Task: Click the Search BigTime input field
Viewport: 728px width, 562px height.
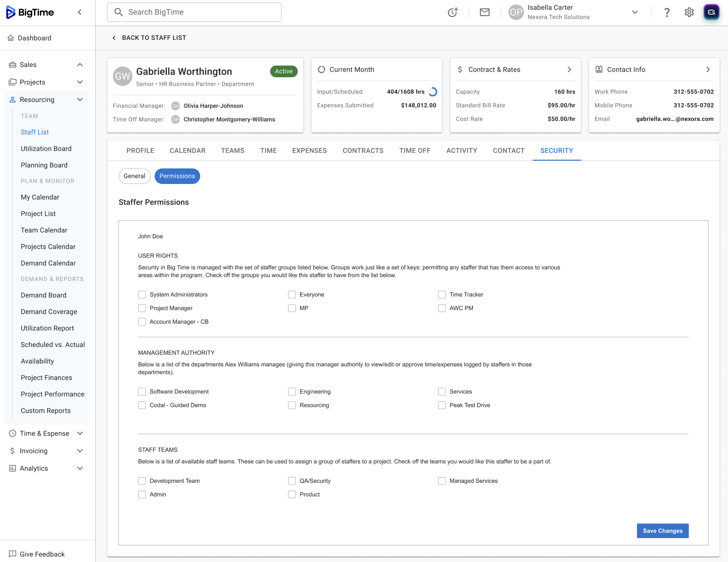Action: 195,12
